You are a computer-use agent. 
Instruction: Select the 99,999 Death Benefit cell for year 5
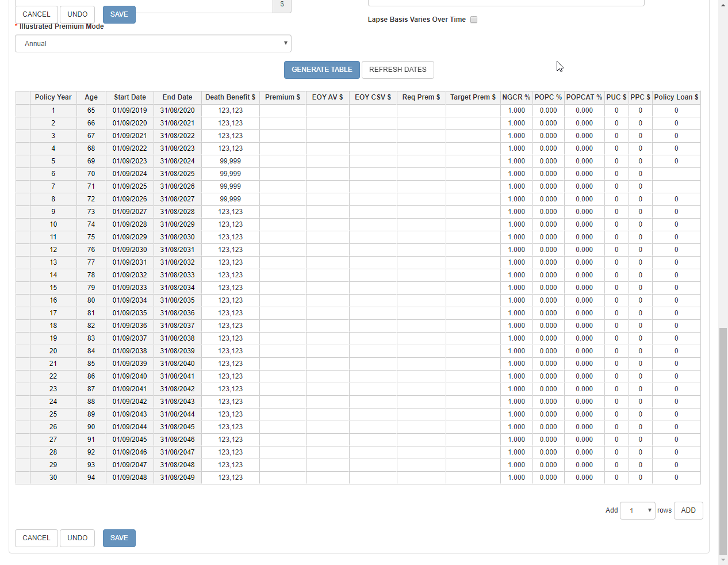pyautogui.click(x=230, y=161)
